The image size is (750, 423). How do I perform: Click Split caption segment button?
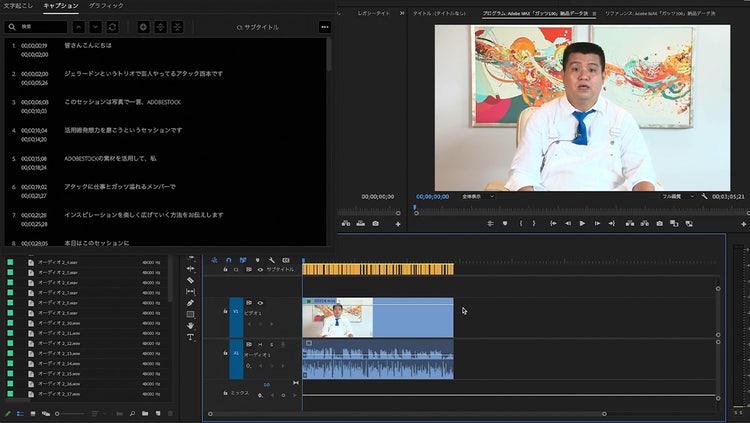(160, 27)
